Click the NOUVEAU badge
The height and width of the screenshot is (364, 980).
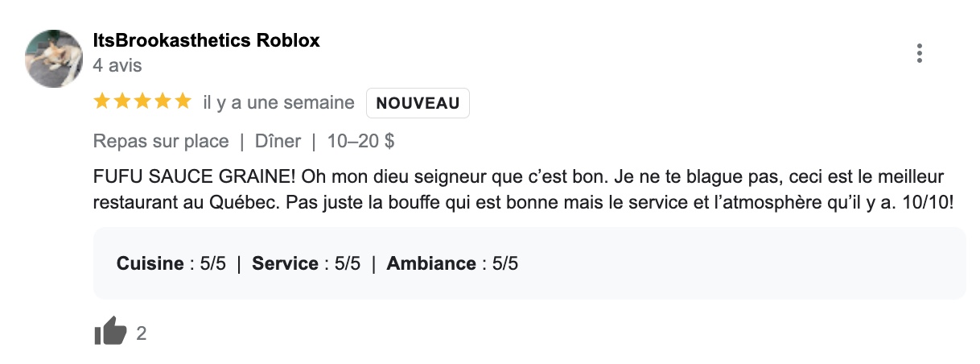pos(418,103)
